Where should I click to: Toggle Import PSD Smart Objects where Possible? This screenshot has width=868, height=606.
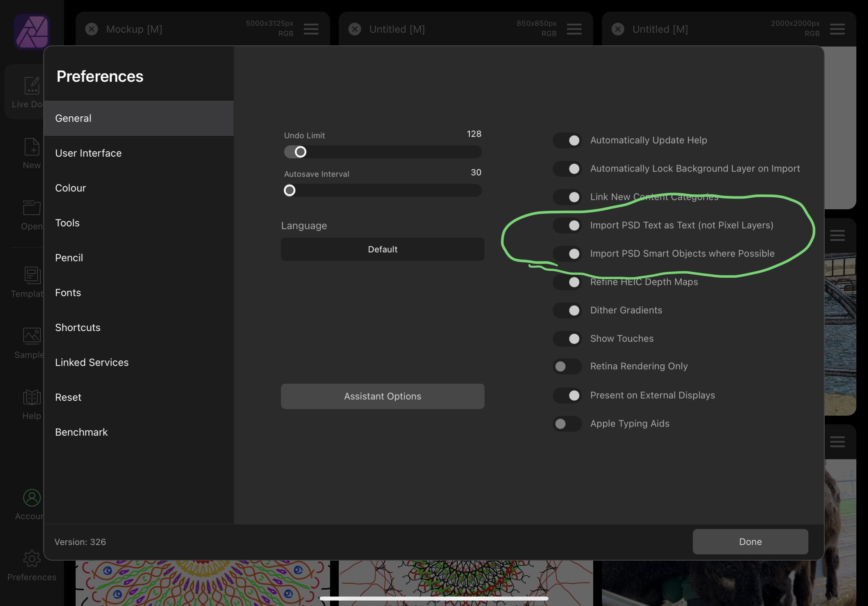(567, 254)
